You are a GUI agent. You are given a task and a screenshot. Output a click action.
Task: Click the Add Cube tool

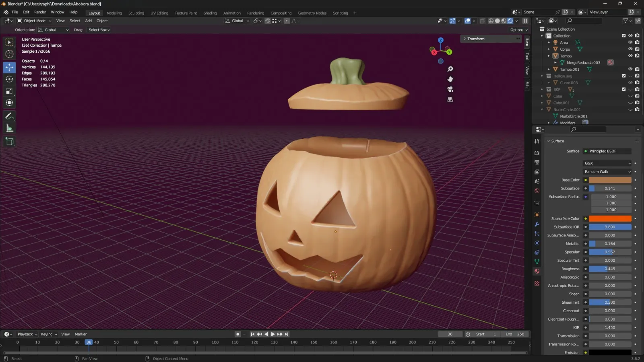(x=9, y=141)
